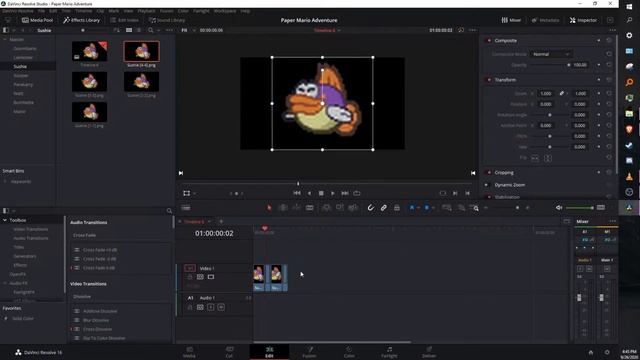This screenshot has width=640, height=360.
Task: Select the Blade Edit Mode tool
Action: [x=310, y=208]
